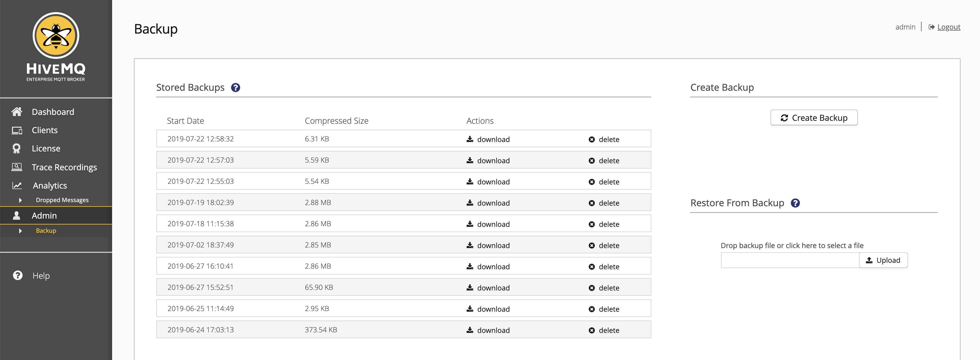This screenshot has height=360, width=980.
Task: Open Dropped Messages submenu item
Action: pos(62,200)
